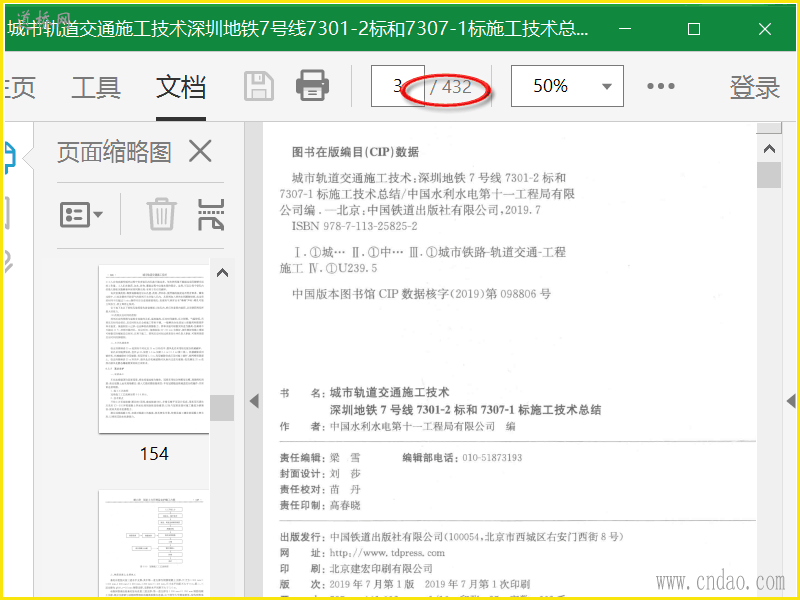
Task: Open the partially visible 页 tab
Action: click(19, 87)
